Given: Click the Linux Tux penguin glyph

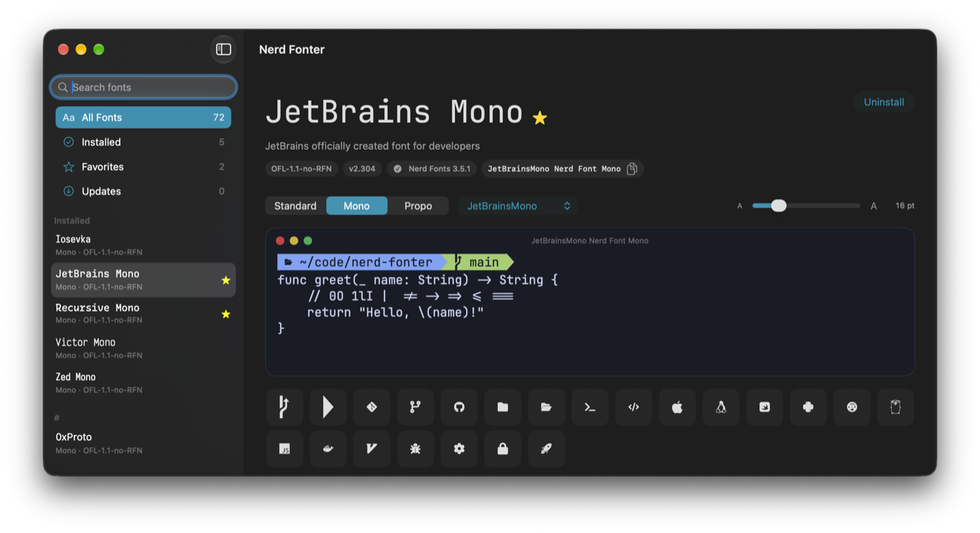Looking at the screenshot, I should [721, 407].
